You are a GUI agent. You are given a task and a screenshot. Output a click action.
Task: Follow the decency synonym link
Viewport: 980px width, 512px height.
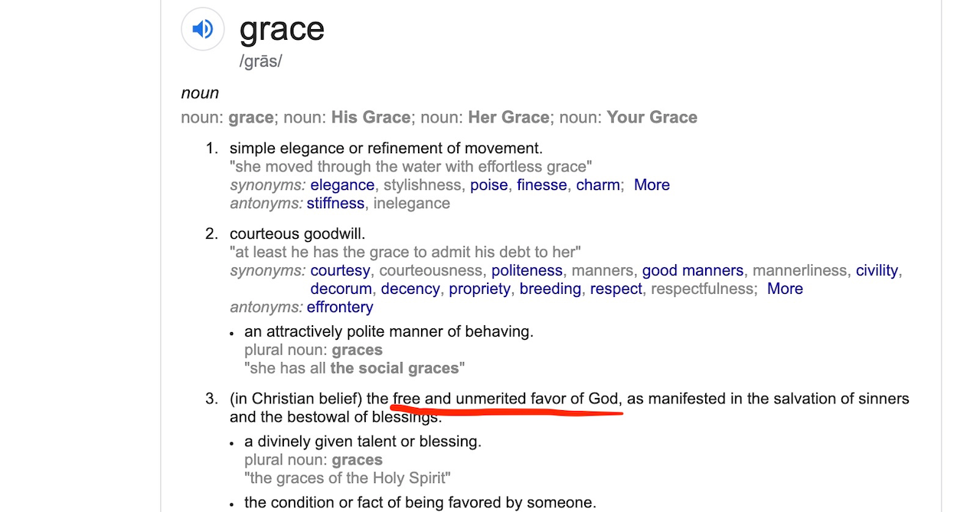pyautogui.click(x=410, y=289)
